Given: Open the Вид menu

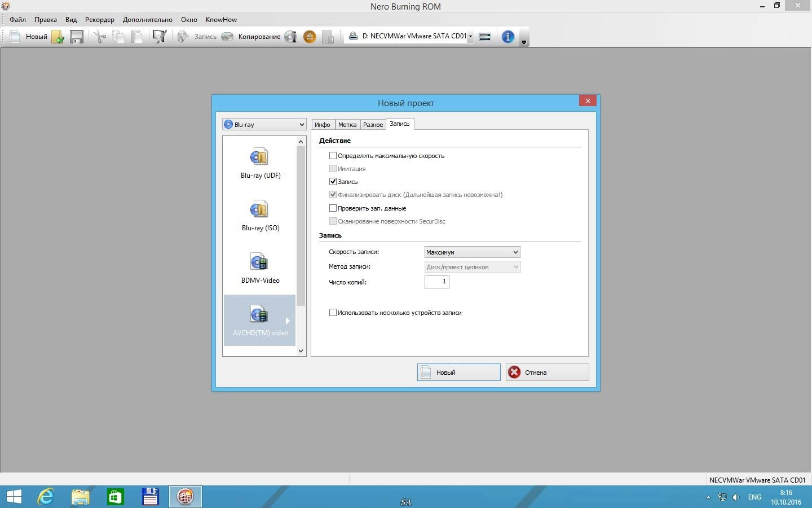Looking at the screenshot, I should pyautogui.click(x=71, y=19).
